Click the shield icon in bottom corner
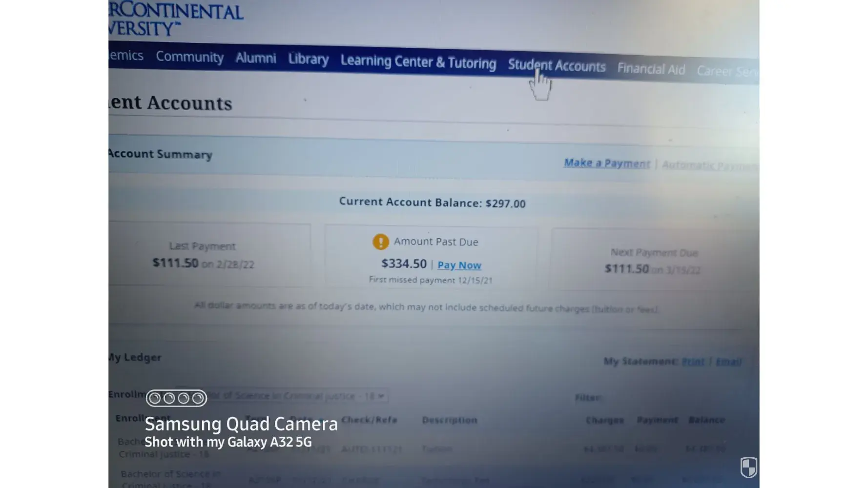This screenshot has width=868, height=488. tap(748, 467)
